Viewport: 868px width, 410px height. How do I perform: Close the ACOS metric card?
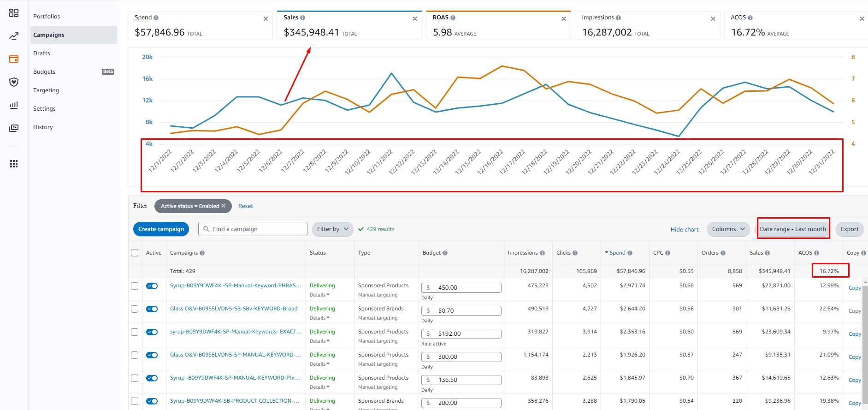(862, 19)
